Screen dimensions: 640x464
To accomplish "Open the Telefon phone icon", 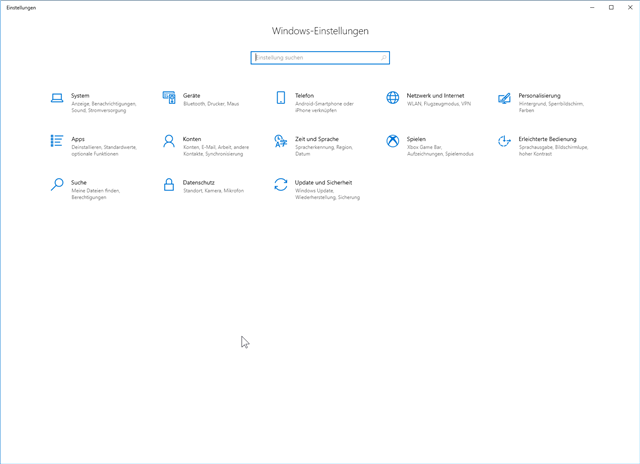I will [281, 98].
